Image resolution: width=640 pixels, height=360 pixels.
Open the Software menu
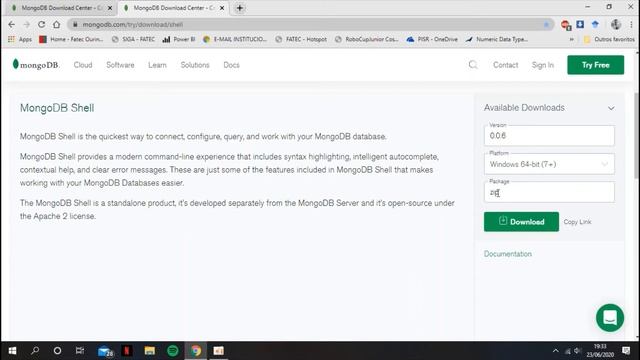(x=120, y=65)
